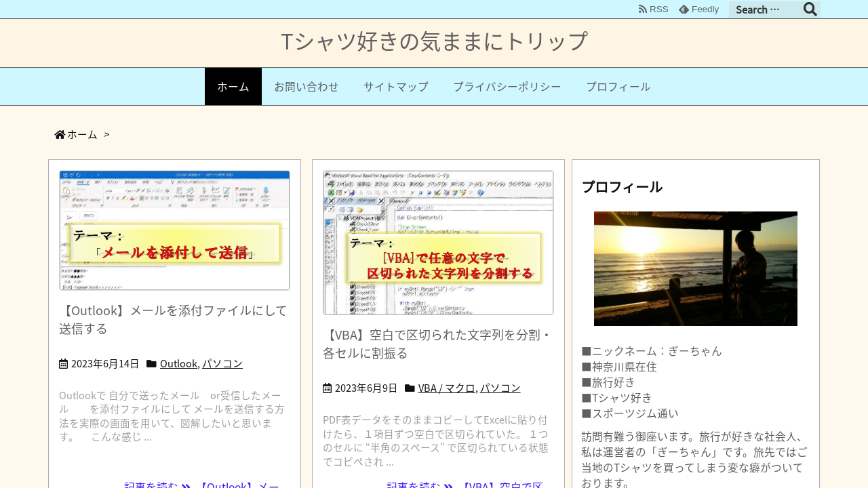Click folder icon beside Outlook category
Viewport: 868px width, 488px height.
point(151,364)
